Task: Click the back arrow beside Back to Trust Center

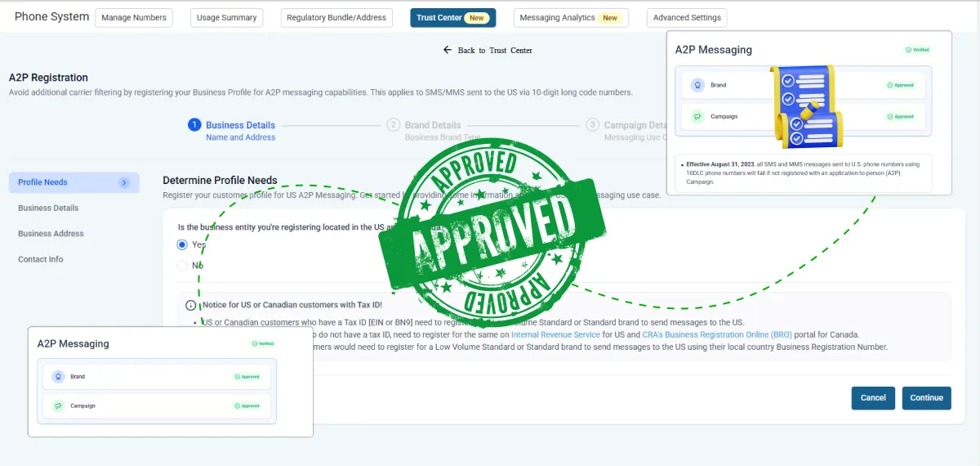Action: tap(448, 50)
